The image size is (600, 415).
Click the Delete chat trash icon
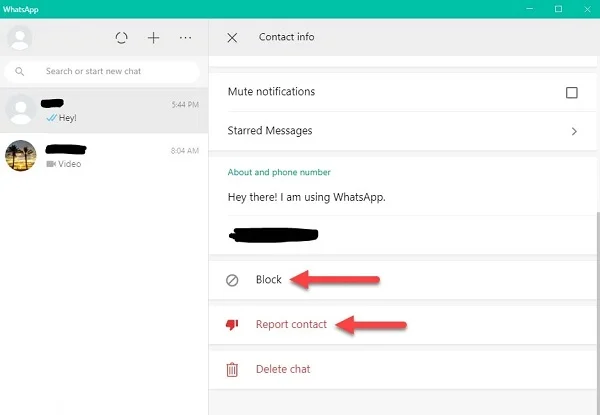pos(232,370)
